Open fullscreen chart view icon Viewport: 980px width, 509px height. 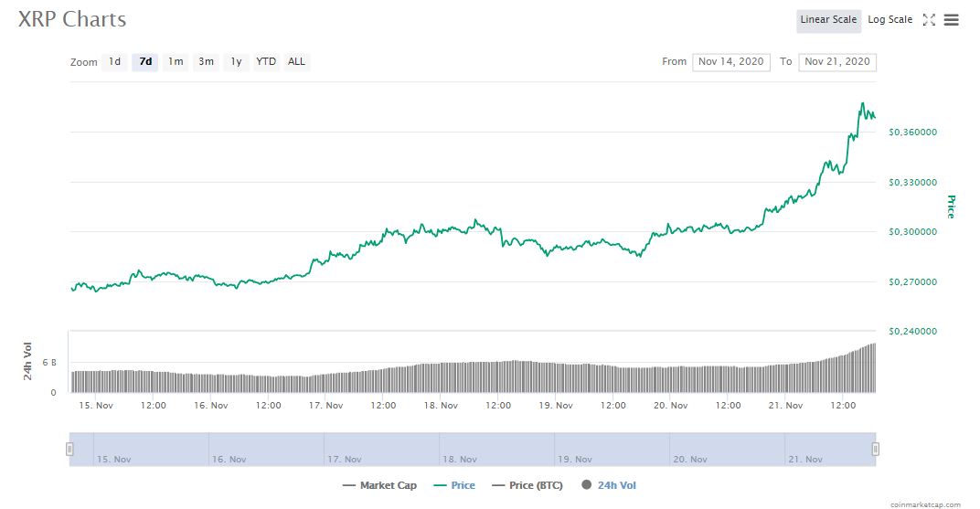(x=929, y=20)
